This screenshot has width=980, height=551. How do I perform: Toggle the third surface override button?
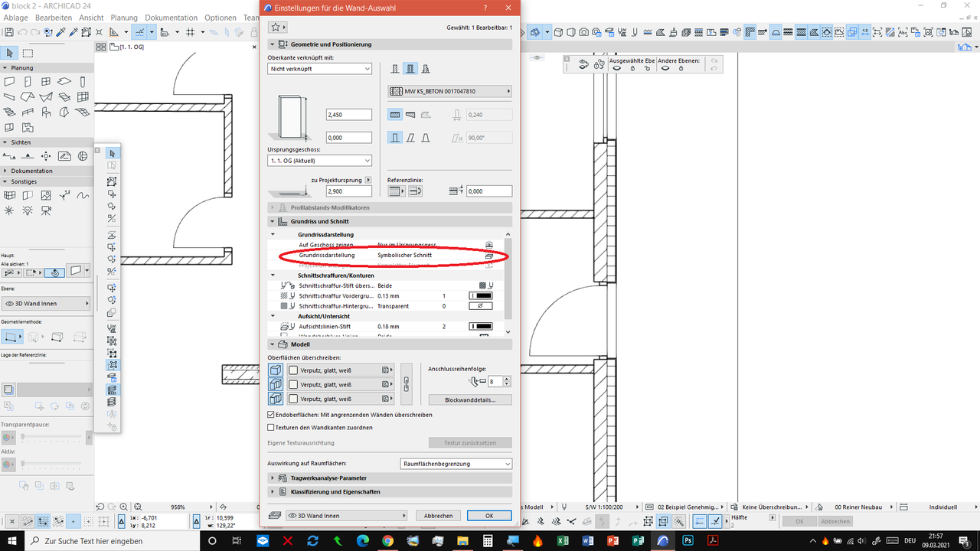pos(276,399)
